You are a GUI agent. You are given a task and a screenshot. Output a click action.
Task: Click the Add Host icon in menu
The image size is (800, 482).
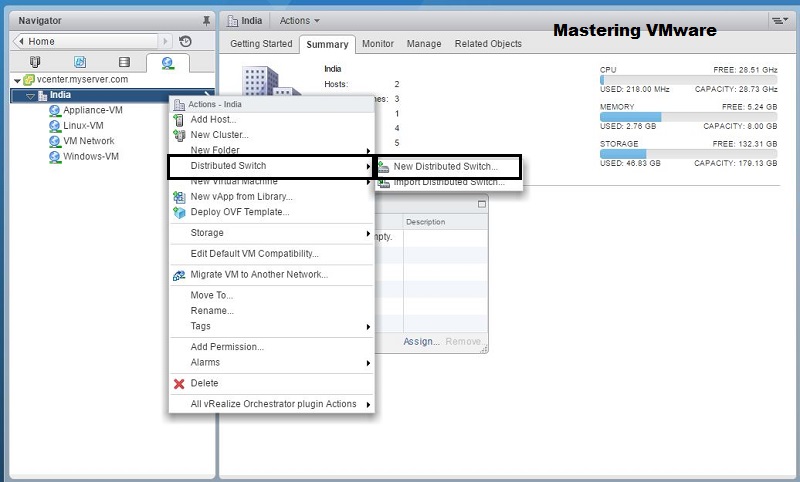pyautogui.click(x=179, y=120)
